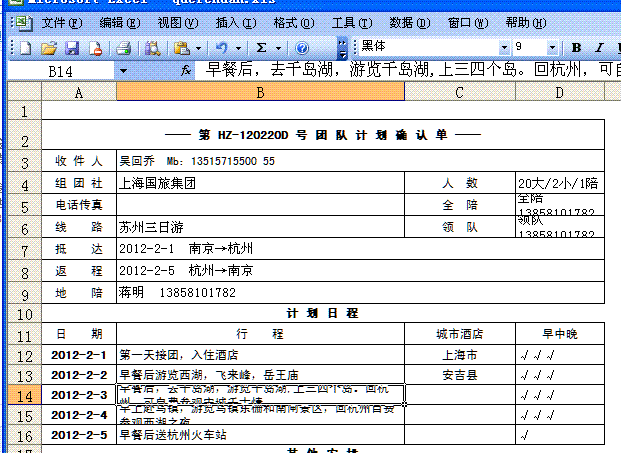Select cell 早中晚 header
621x453 pixels.
(560, 334)
